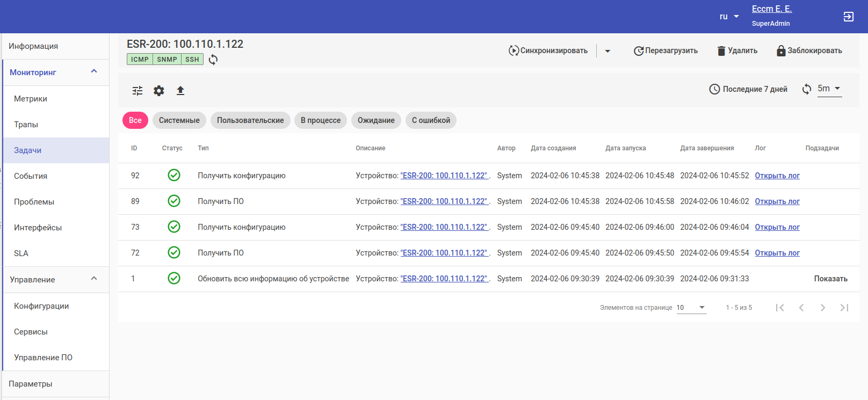Click the upload arrow icon

[x=180, y=91]
